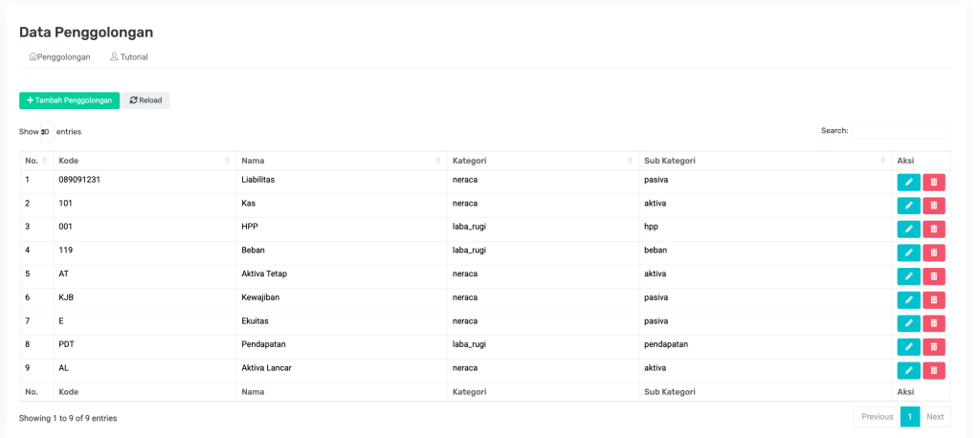Open the edit form for Aktiva Tetap
The width and height of the screenshot is (980, 438).
908,275
